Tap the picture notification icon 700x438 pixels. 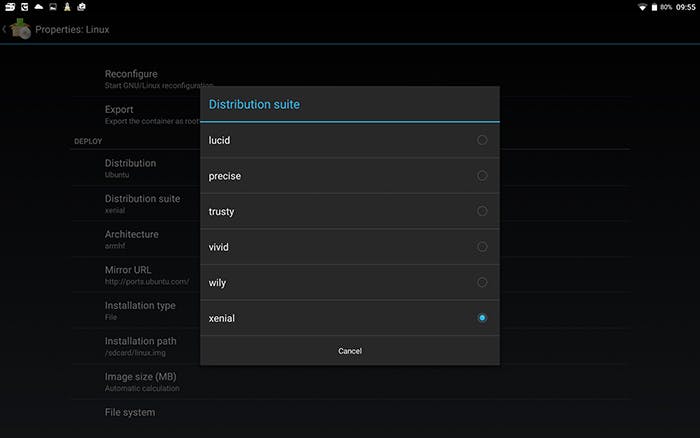pos(81,7)
